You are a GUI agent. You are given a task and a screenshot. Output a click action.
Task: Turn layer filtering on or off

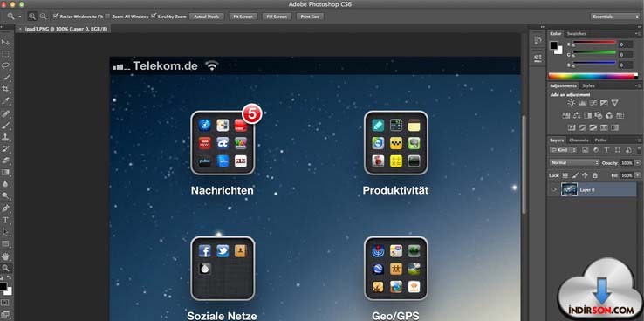tap(638, 150)
